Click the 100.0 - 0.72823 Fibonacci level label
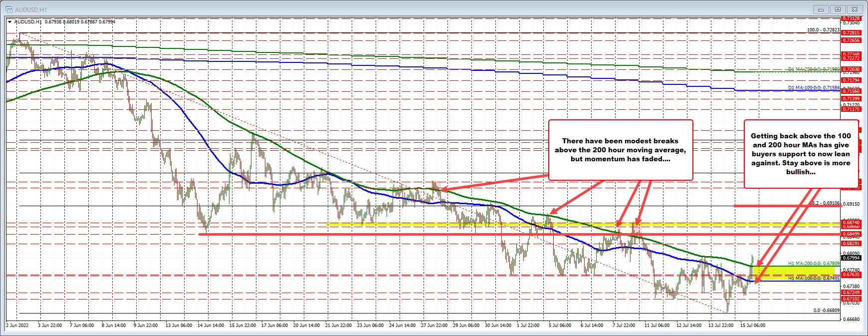This screenshot has width=868, height=336. pos(823,30)
